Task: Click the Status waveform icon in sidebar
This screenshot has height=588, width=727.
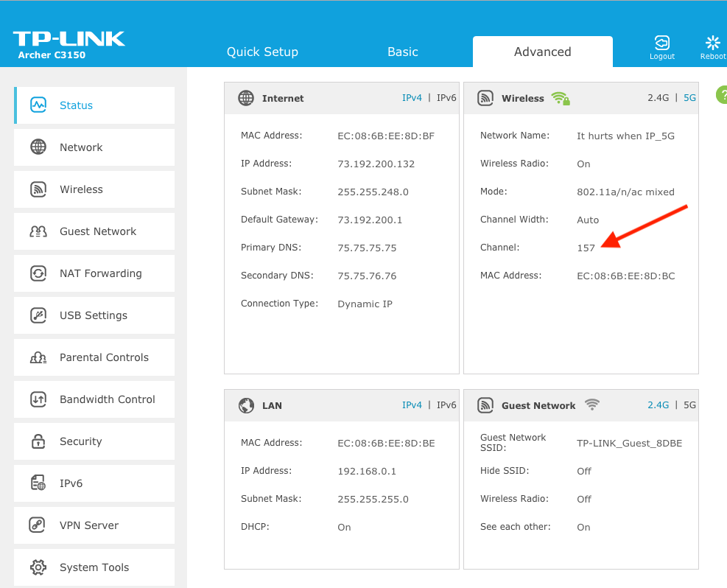Action: [38, 105]
